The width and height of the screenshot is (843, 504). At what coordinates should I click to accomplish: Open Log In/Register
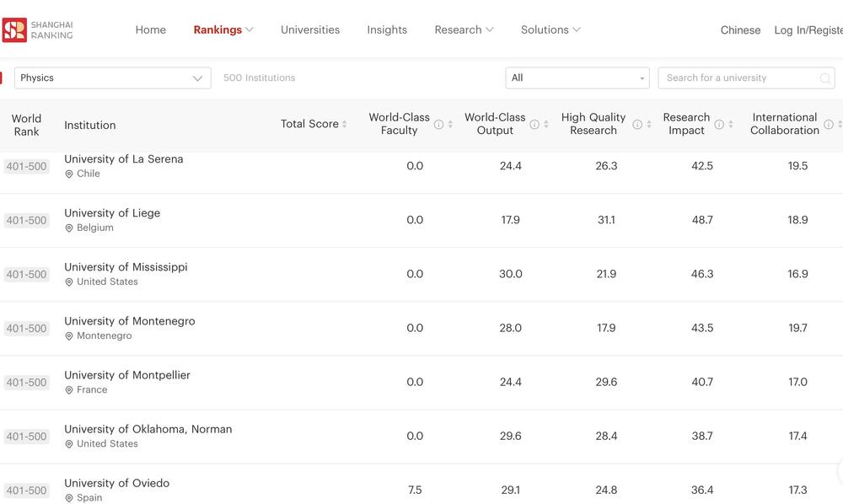pos(808,30)
